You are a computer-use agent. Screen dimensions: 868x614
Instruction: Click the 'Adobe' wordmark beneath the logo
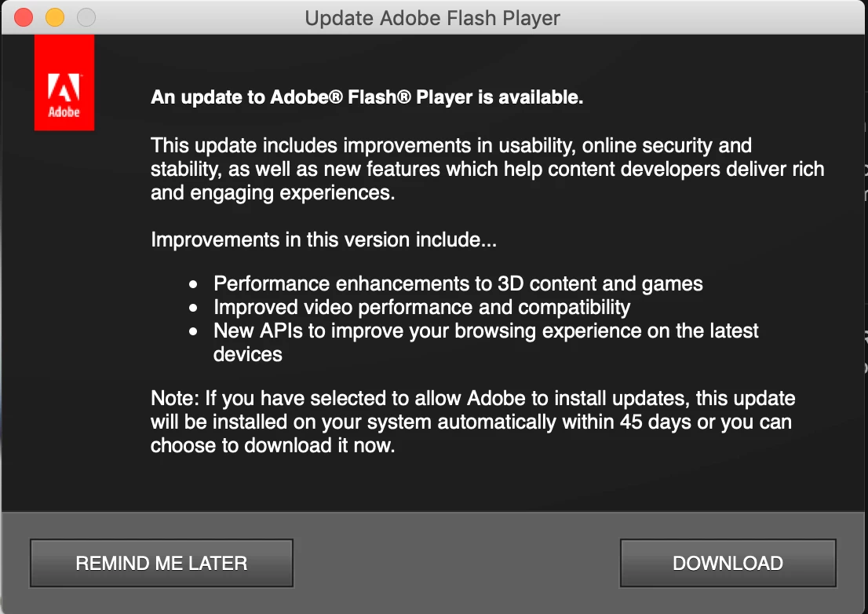click(64, 112)
